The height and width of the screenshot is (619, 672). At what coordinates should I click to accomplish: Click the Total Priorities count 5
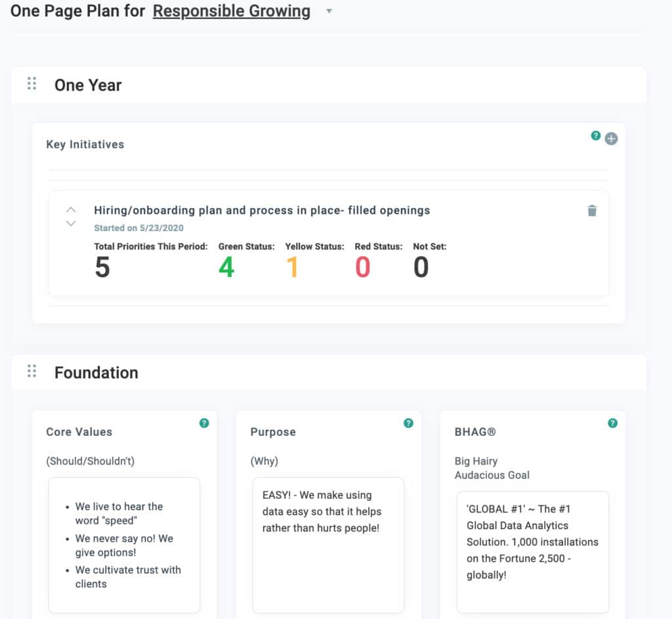(x=102, y=267)
